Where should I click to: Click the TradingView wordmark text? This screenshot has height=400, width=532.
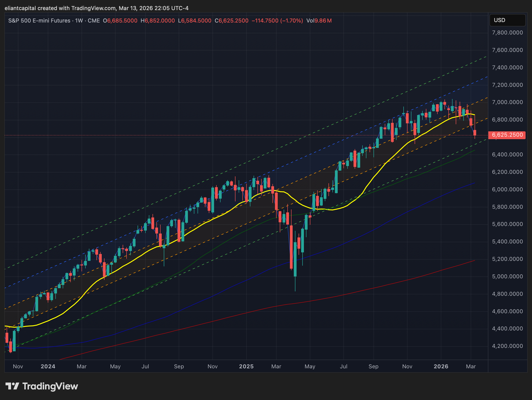coord(50,386)
